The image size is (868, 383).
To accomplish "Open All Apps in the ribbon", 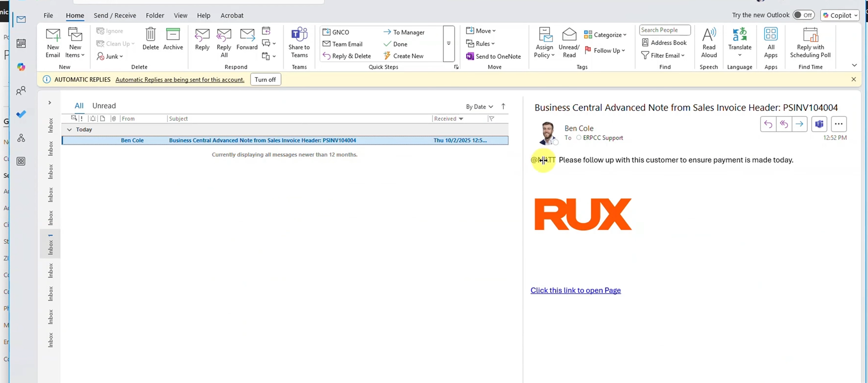I will (771, 43).
